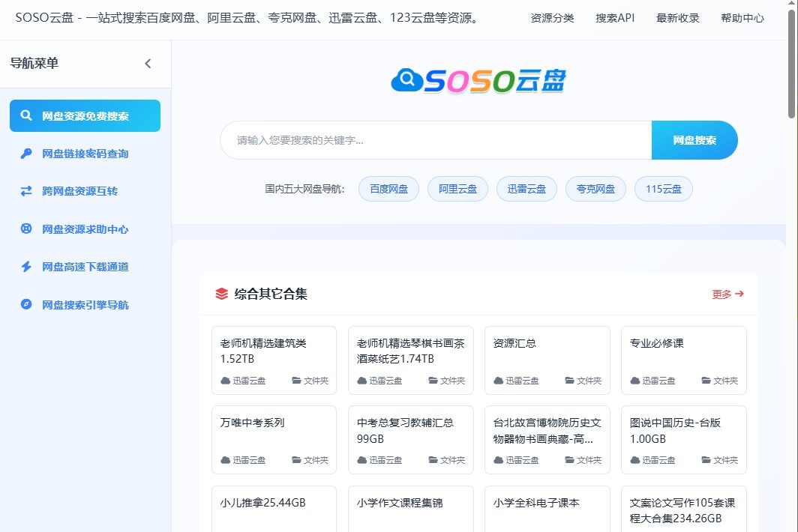Open the 专业必修课 card

(683, 360)
